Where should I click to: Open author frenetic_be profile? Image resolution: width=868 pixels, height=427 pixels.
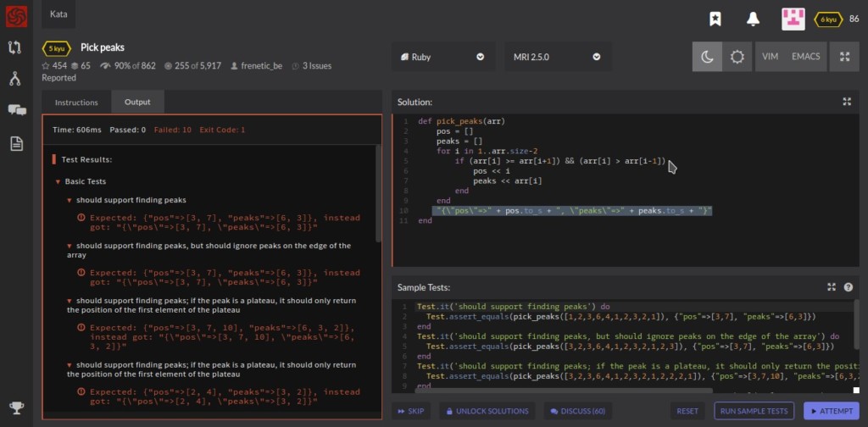click(x=256, y=66)
